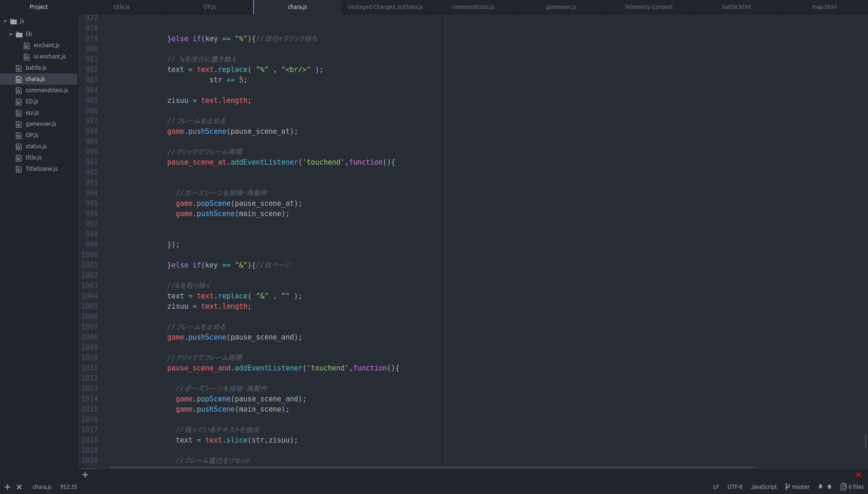Open OP.js from the project tree
The image size is (868, 494).
[32, 135]
